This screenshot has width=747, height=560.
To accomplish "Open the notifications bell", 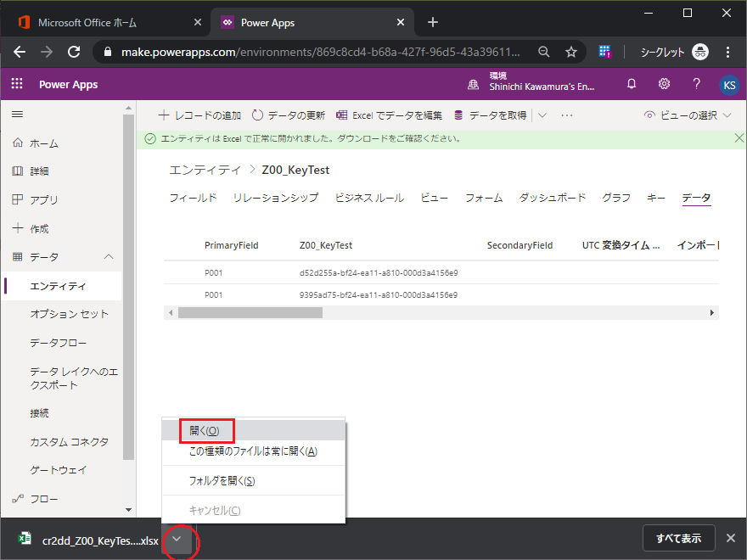I will (632, 84).
